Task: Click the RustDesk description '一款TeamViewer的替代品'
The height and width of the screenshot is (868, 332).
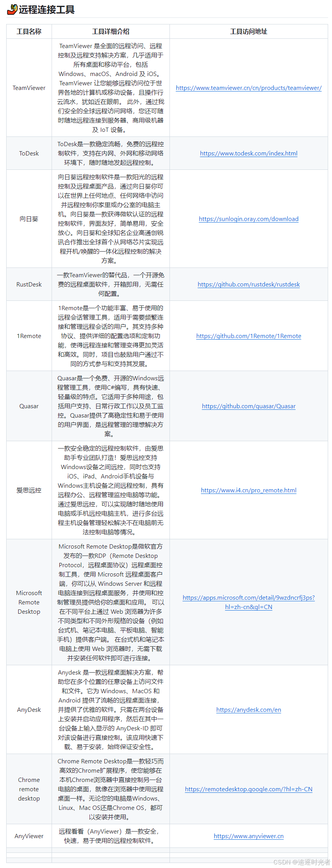Action: coord(111,285)
